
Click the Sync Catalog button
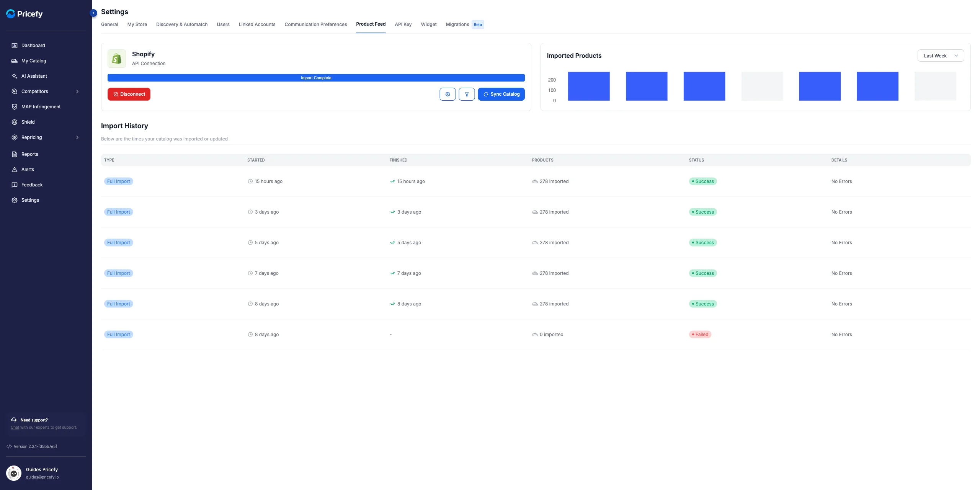tap(501, 94)
